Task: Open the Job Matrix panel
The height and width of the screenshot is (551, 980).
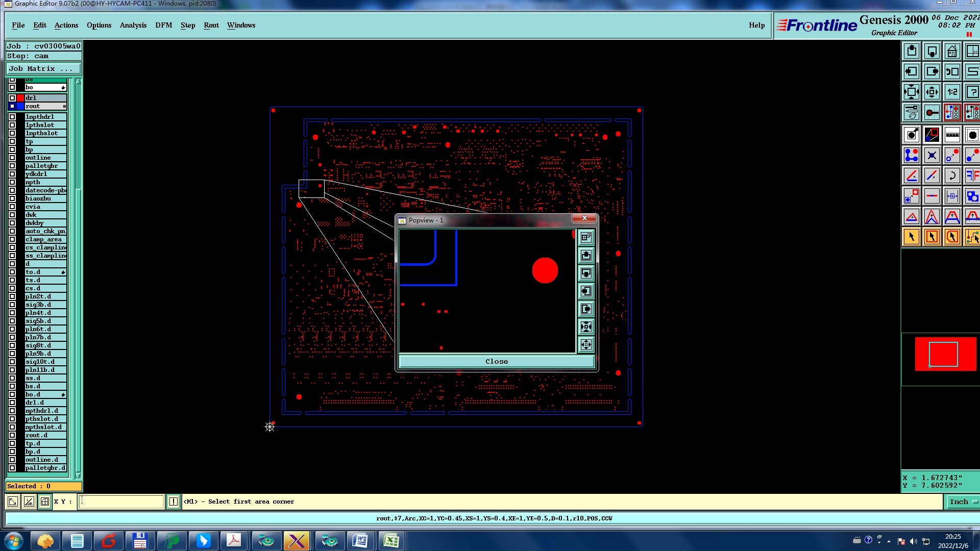Action: (x=43, y=69)
